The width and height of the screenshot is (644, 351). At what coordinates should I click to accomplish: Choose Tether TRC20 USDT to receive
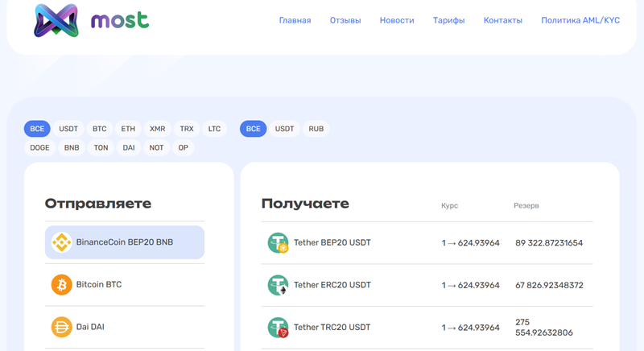pos(427,327)
